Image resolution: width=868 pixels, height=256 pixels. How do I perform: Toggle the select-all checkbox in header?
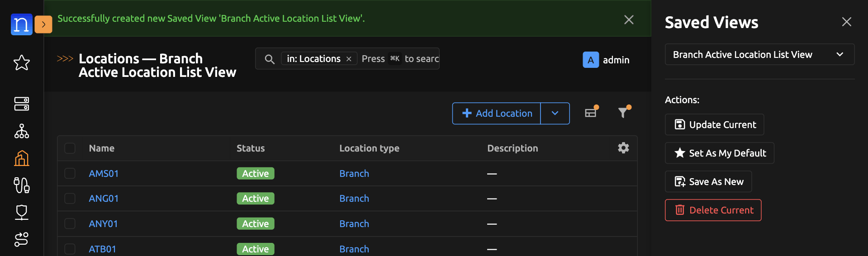click(70, 148)
